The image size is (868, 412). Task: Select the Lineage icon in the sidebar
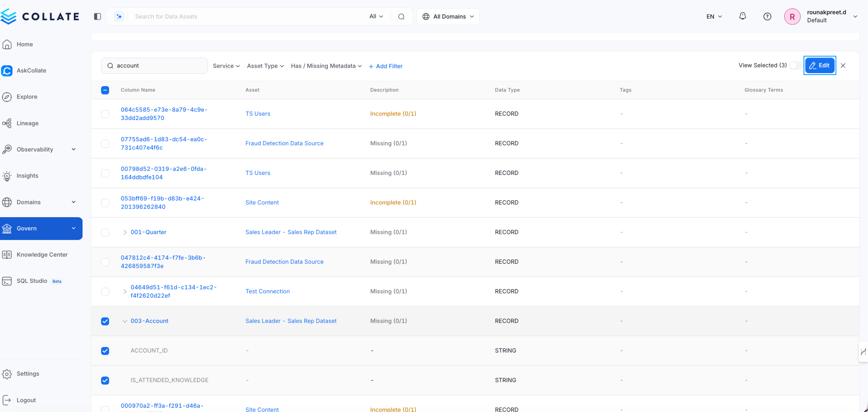(x=7, y=123)
